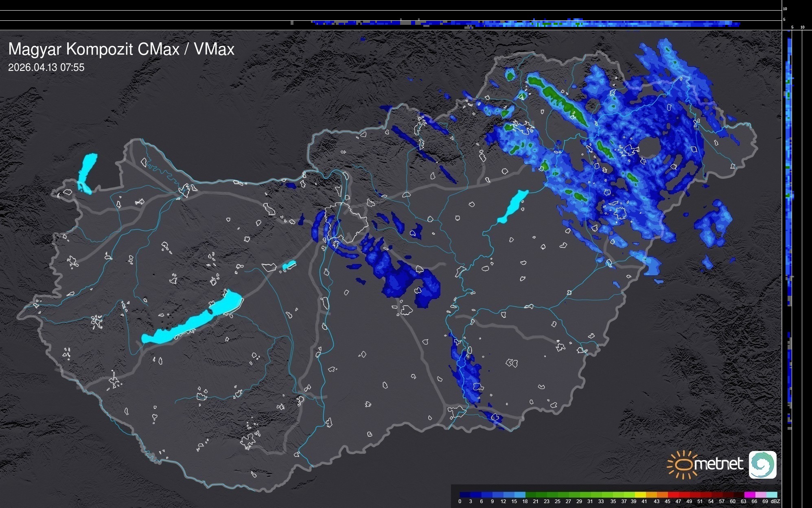Click the Magyar Kompozit CMax / VMax title
Image resolution: width=812 pixels, height=508 pixels.
click(x=121, y=49)
